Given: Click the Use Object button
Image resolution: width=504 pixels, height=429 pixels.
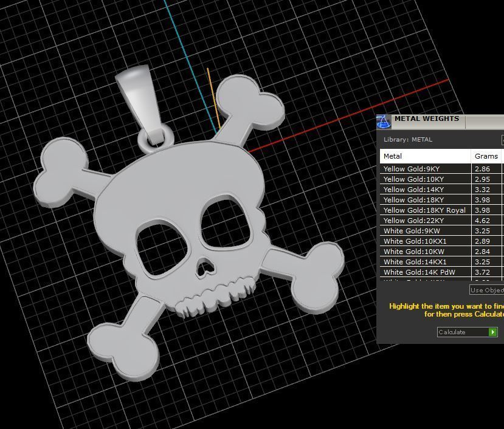Looking at the screenshot, I should pyautogui.click(x=486, y=290).
